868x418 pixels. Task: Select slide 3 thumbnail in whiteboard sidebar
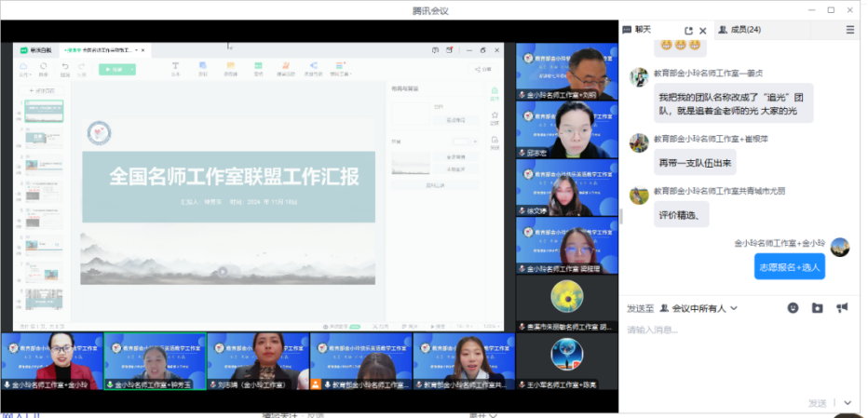tap(44, 165)
